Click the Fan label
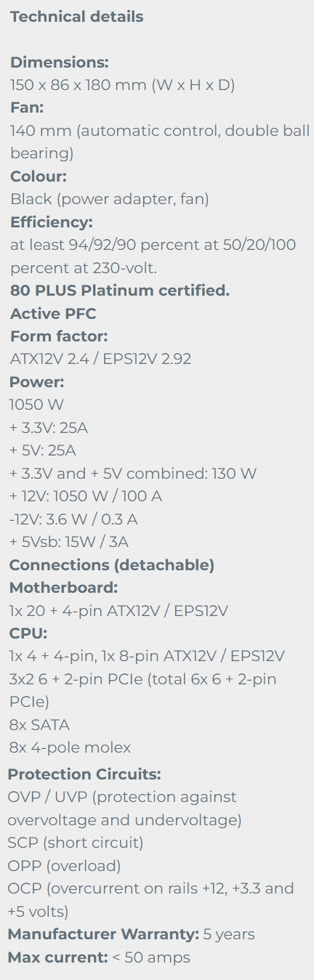The height and width of the screenshot is (980, 314). pos(27,108)
